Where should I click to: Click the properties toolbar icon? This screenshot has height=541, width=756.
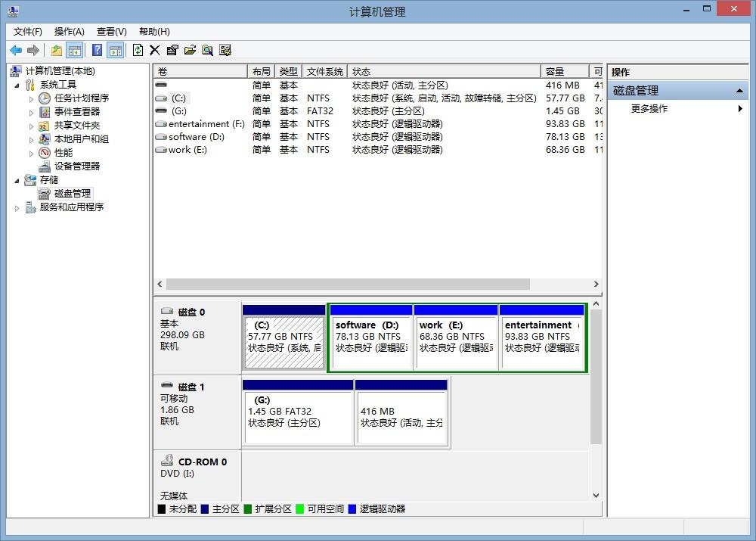click(x=172, y=50)
